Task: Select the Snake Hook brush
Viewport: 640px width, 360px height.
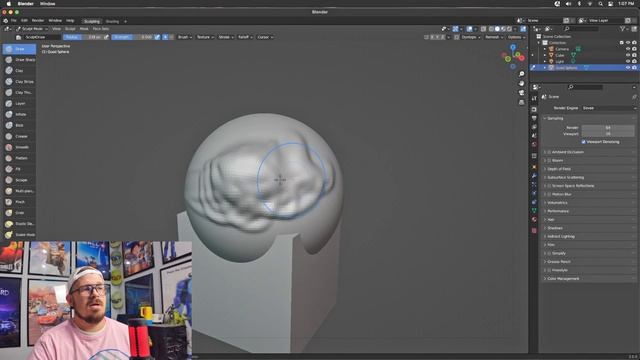Action: click(19, 235)
